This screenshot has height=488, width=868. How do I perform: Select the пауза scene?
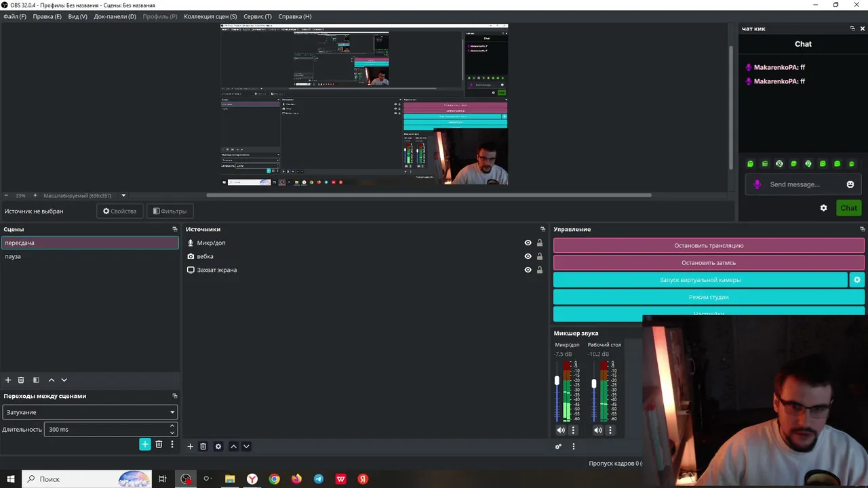90,256
